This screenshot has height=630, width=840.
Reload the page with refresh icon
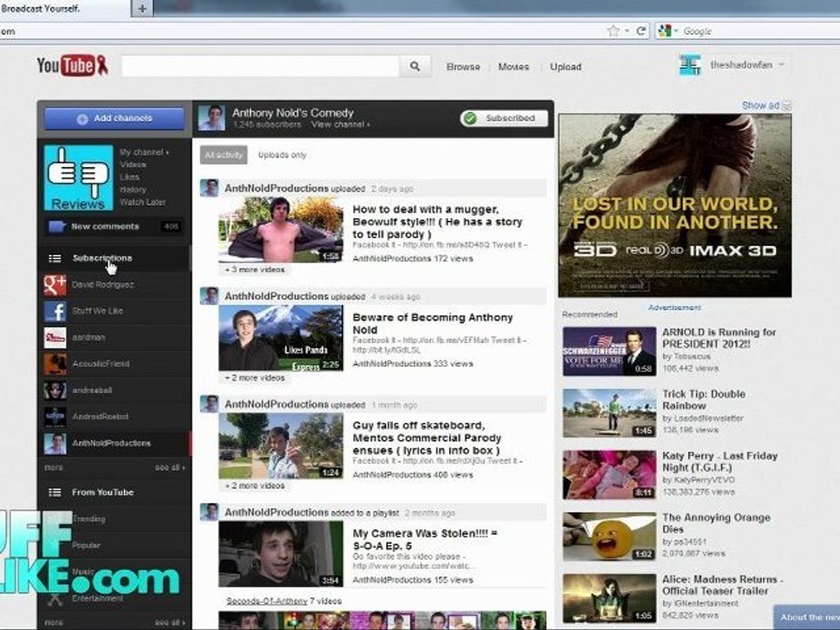pyautogui.click(x=640, y=31)
